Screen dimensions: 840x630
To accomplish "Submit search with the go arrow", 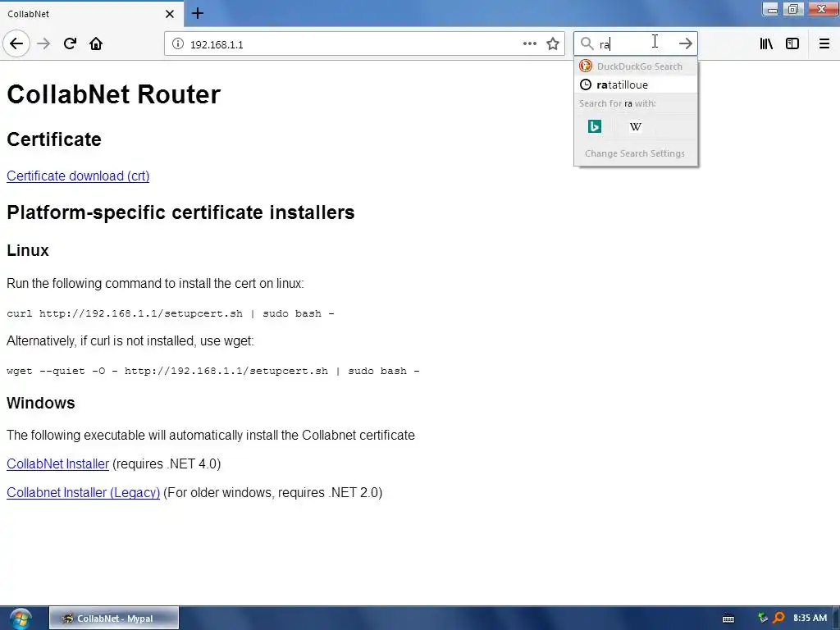I will coord(685,43).
